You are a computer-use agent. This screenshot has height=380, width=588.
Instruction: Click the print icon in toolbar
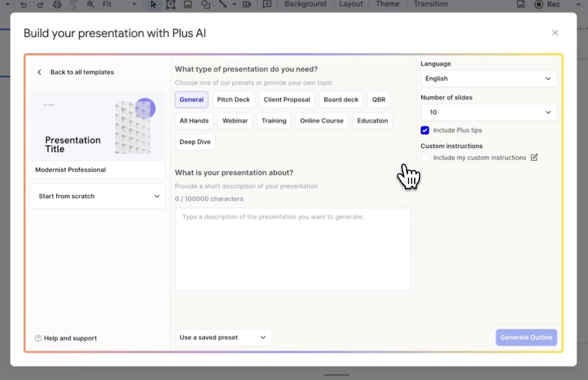(x=57, y=5)
